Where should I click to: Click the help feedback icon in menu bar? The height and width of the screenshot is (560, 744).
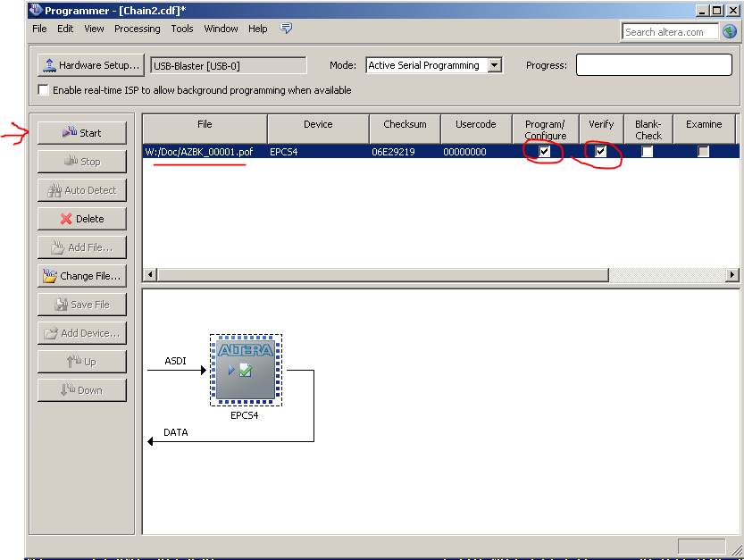(x=286, y=29)
